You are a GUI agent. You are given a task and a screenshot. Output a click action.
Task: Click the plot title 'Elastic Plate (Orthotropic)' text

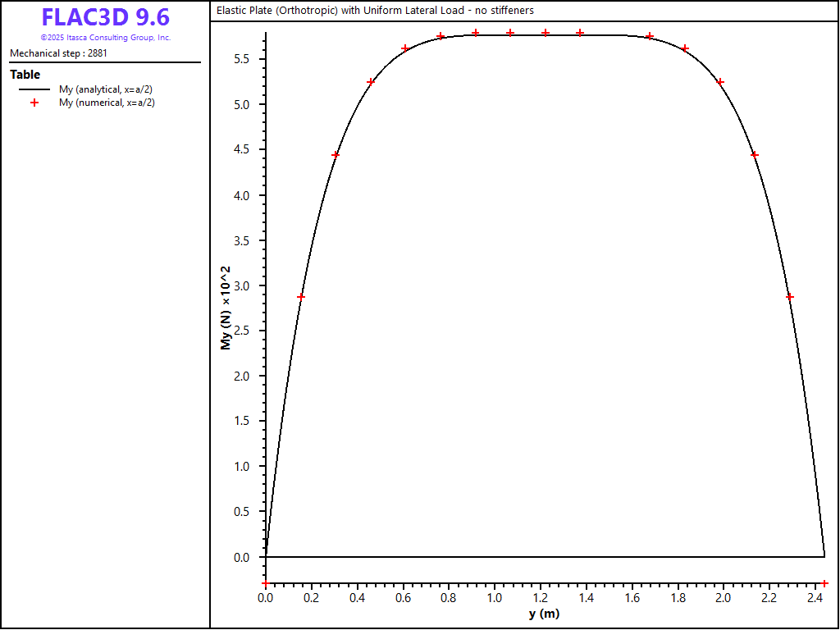coord(375,11)
